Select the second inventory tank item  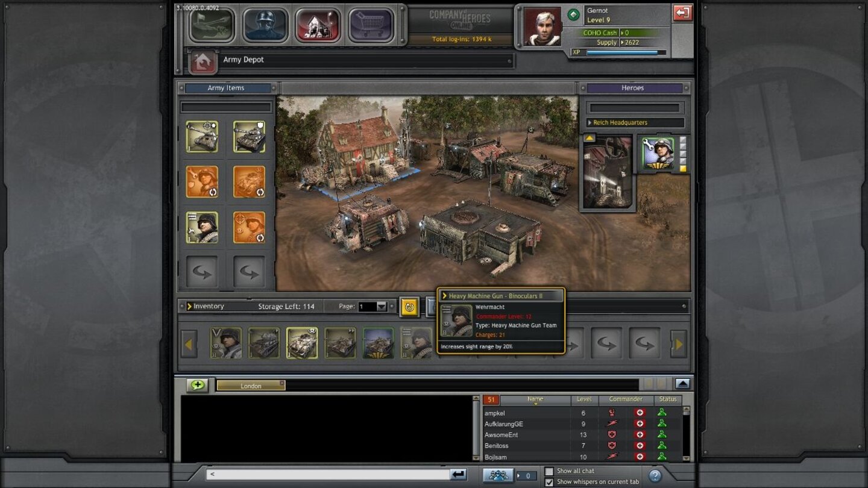point(264,343)
